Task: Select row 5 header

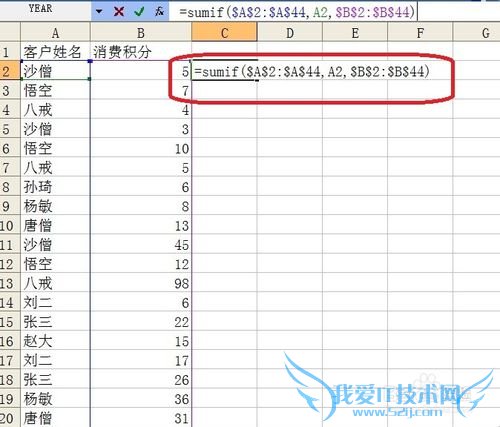Action: tap(10, 129)
